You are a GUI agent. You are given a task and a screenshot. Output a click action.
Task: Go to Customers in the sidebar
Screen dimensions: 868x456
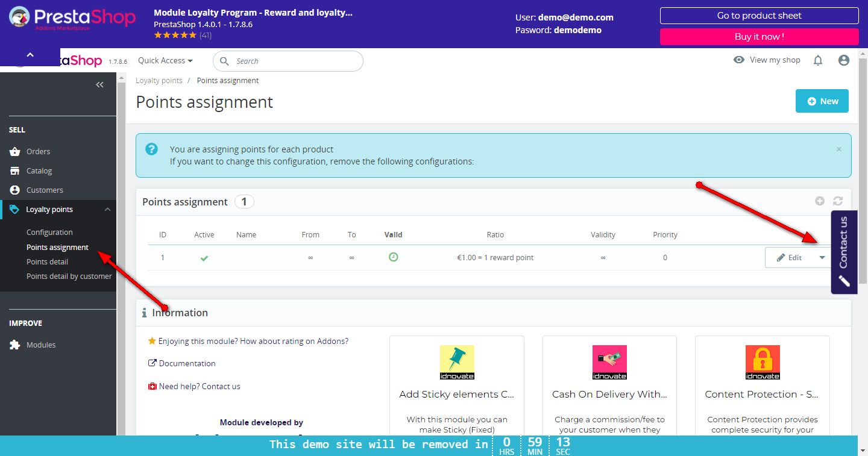[45, 190]
